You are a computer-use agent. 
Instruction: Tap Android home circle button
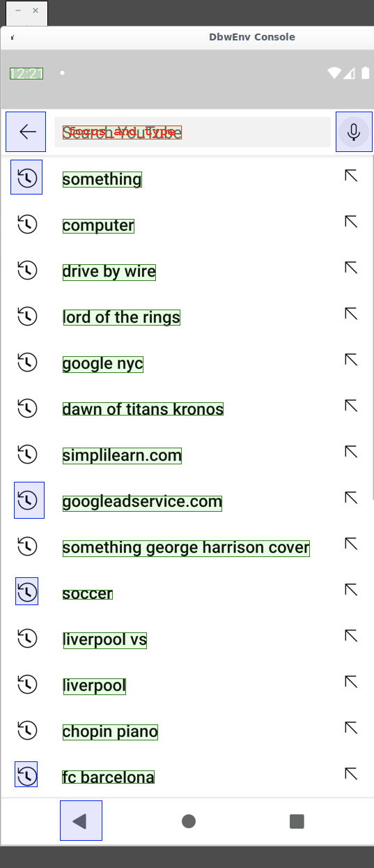(x=188, y=821)
